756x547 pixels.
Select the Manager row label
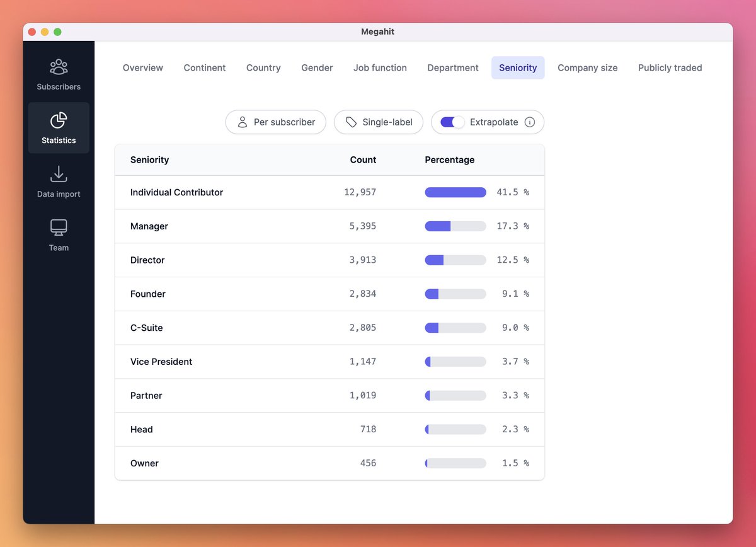click(x=149, y=226)
